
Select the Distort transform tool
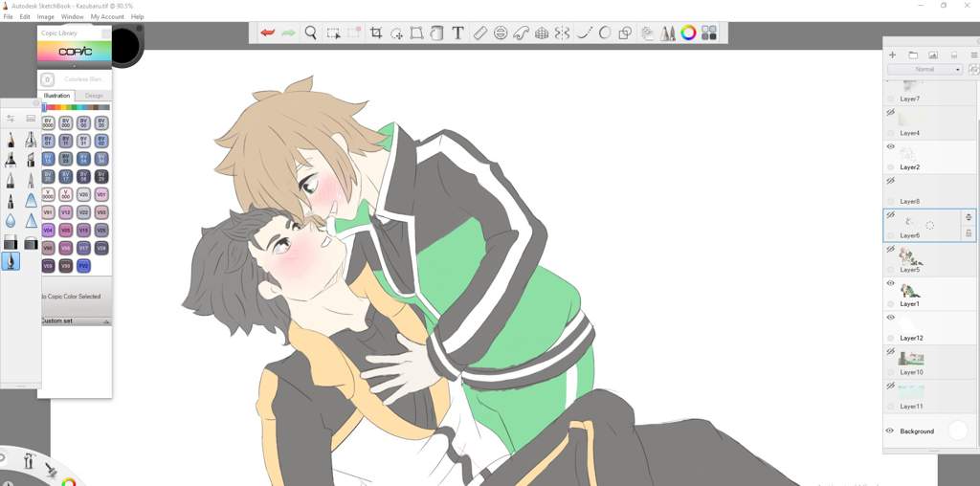click(x=417, y=33)
